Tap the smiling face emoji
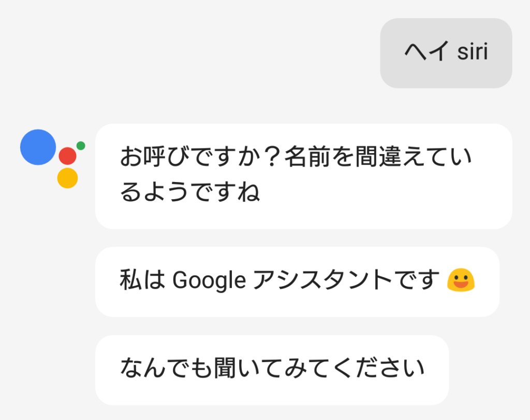The width and height of the screenshot is (530, 420). click(x=460, y=281)
